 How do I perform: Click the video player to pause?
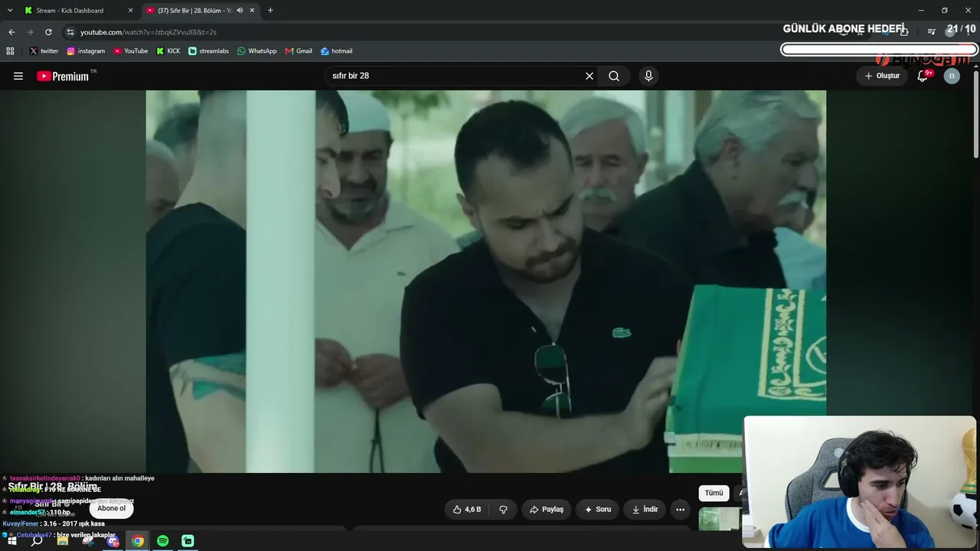(x=486, y=282)
